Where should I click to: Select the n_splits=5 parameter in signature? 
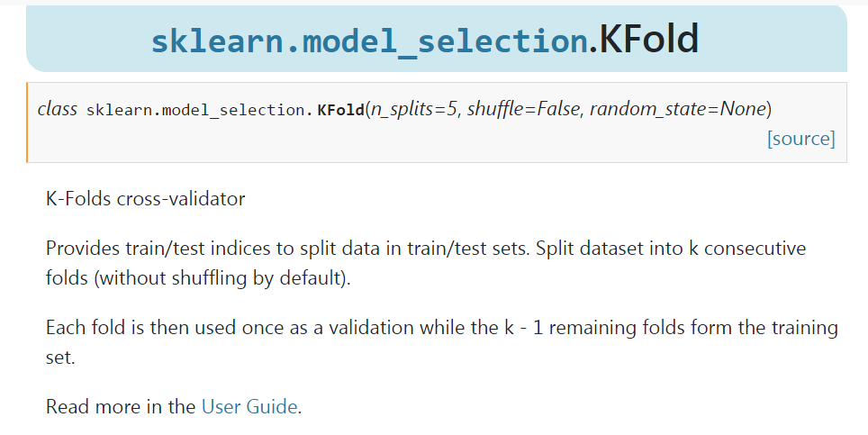tap(413, 109)
